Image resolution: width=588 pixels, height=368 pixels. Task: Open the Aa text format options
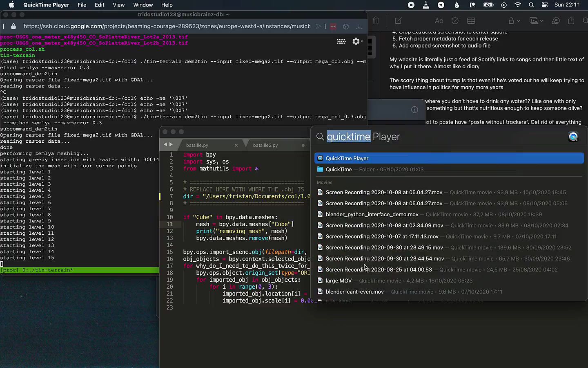pos(439,20)
